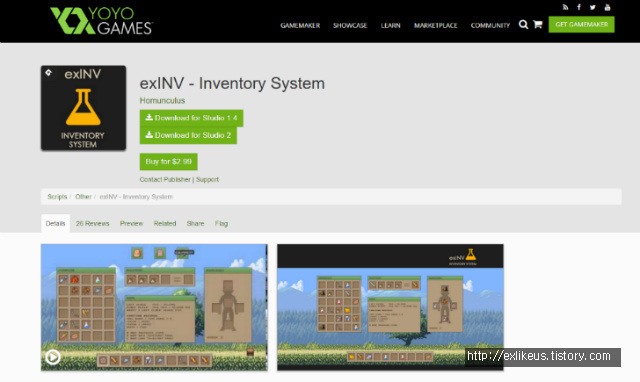Open the Homunculus publisher link
640x382 pixels.
[162, 100]
